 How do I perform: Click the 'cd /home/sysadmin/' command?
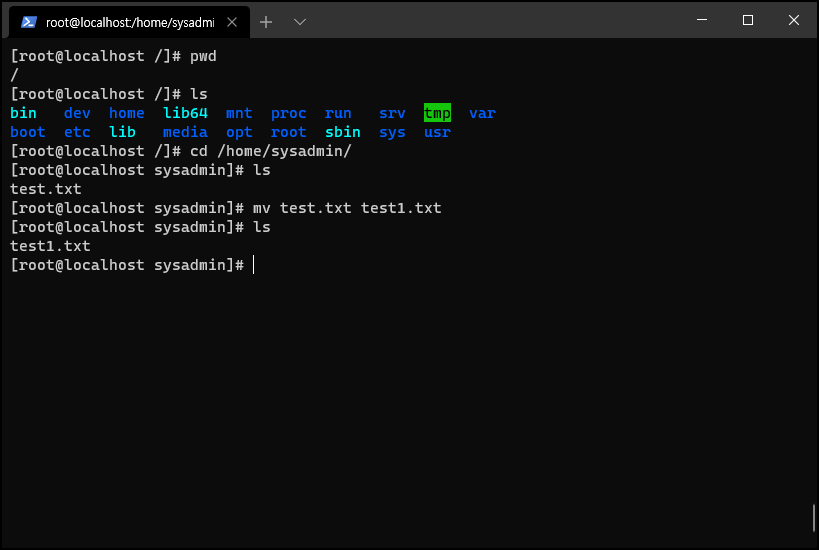[x=271, y=151]
